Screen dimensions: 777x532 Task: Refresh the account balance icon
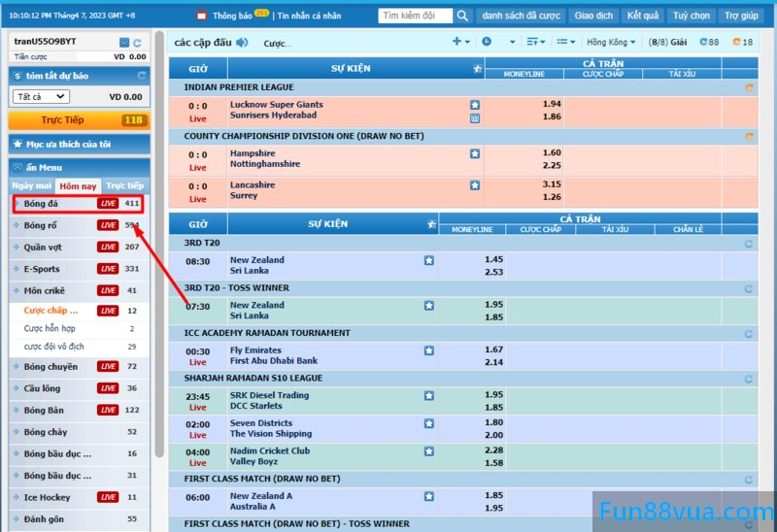point(137,43)
